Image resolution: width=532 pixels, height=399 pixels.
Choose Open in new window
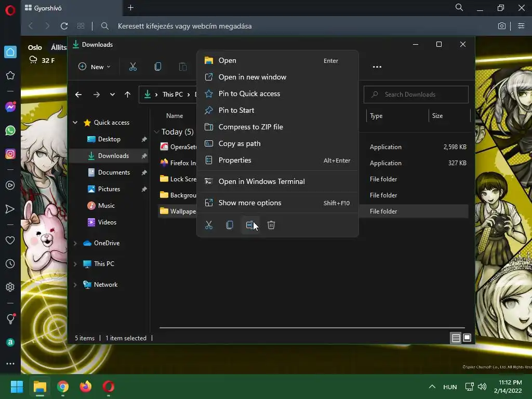coord(277,77)
